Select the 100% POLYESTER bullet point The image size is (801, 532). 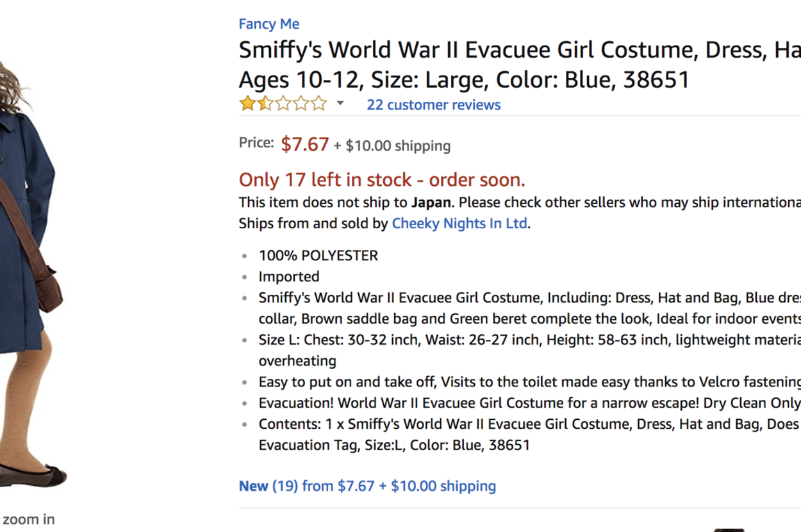point(318,256)
